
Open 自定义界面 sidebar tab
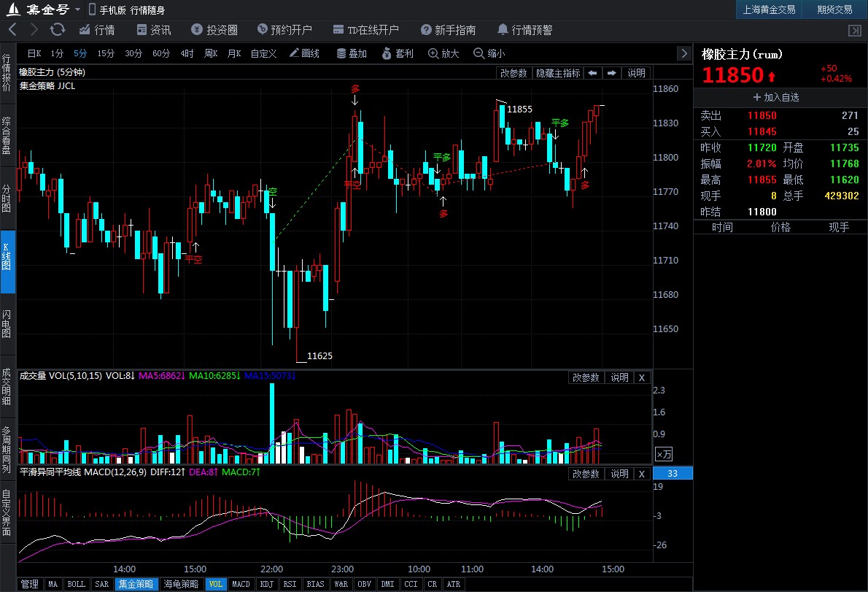pos(7,513)
